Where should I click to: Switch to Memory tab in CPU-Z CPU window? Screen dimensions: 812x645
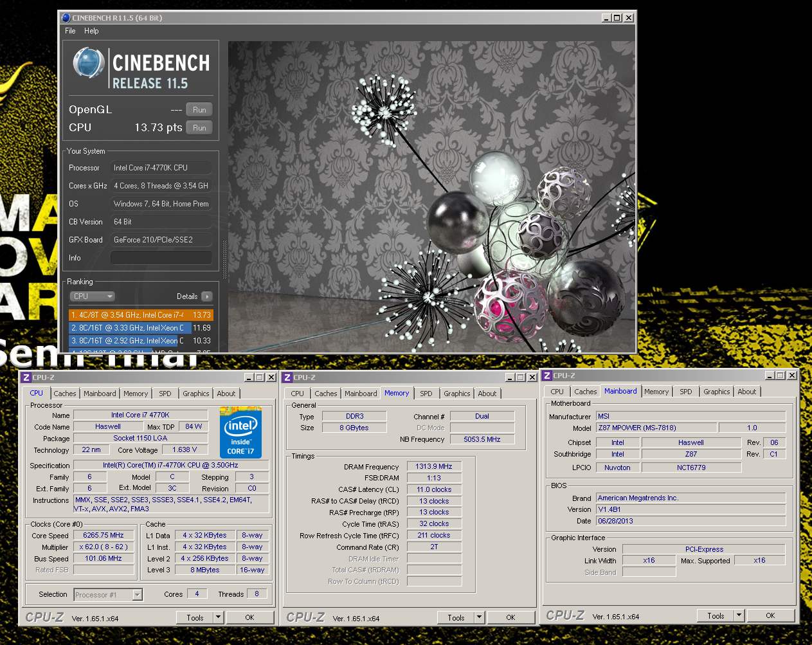(136, 394)
